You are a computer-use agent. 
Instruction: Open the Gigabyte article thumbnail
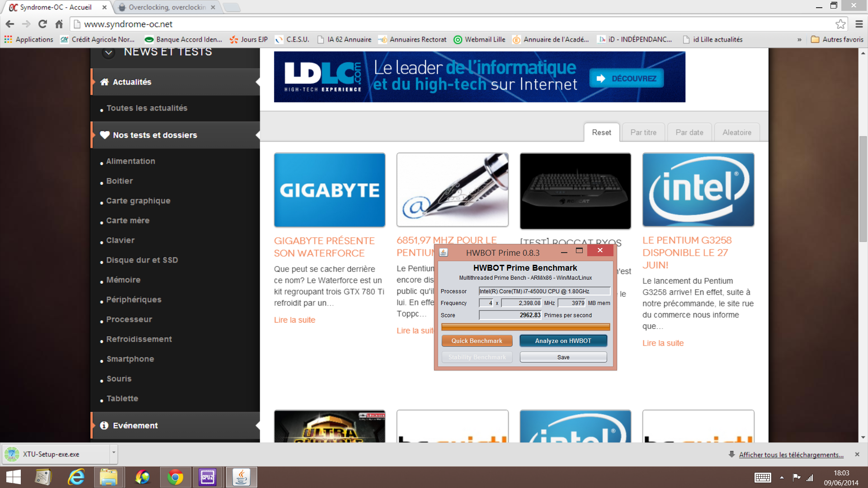[x=330, y=190]
